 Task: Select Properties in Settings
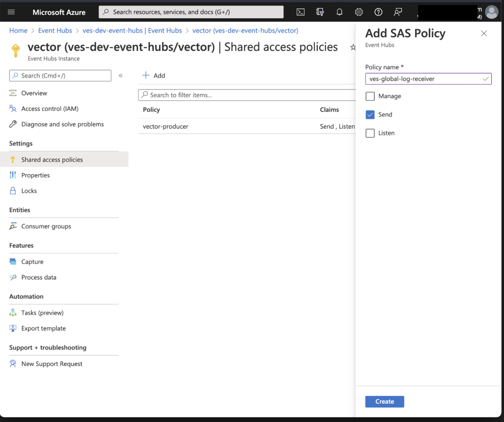click(x=35, y=175)
